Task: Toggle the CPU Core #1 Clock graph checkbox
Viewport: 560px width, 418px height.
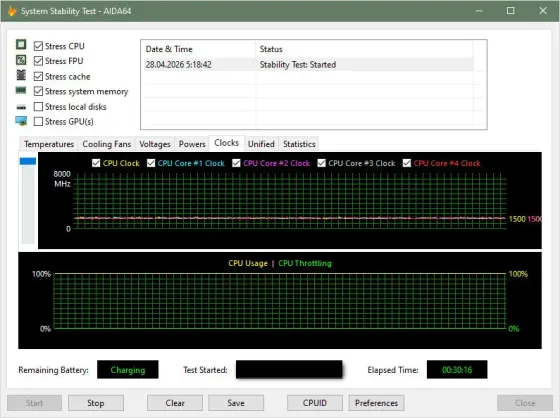Action: (151, 163)
